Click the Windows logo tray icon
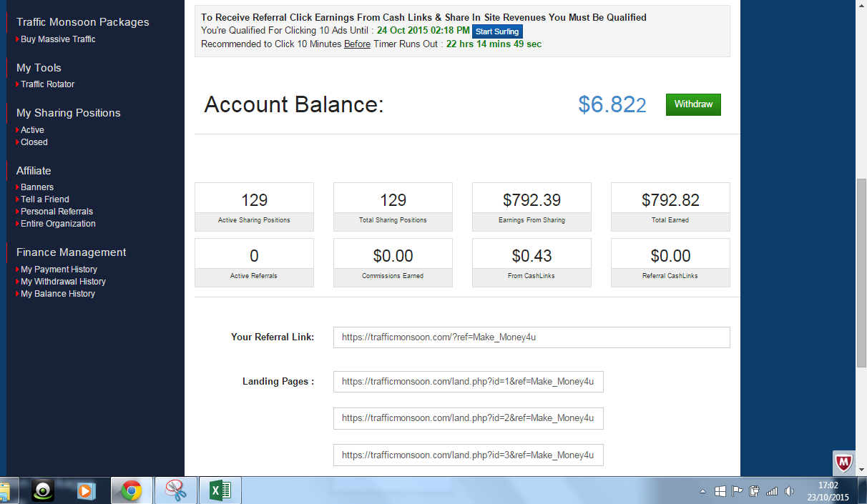This screenshot has height=504, width=867. pyautogui.click(x=720, y=491)
